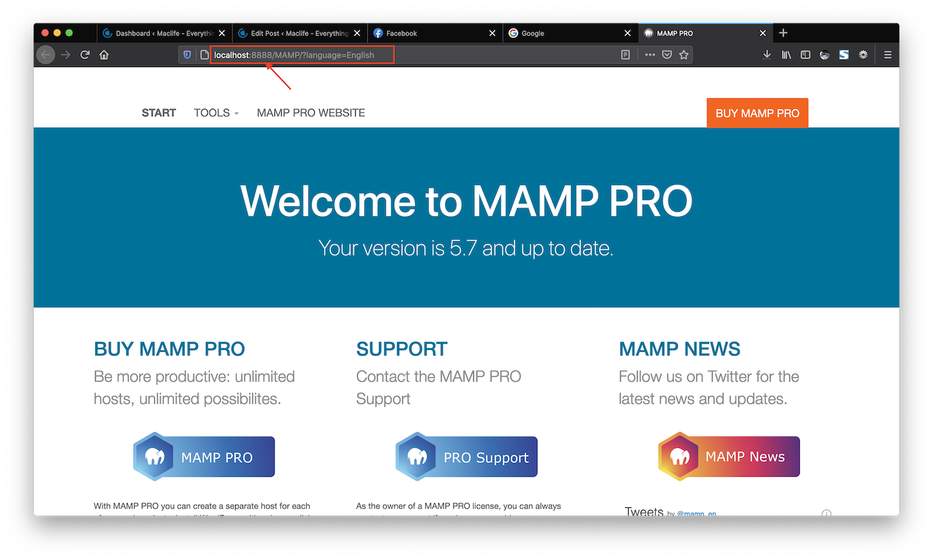Screen dimensions: 933x560
Task: Open the Library icon in the toolbar
Action: (786, 55)
